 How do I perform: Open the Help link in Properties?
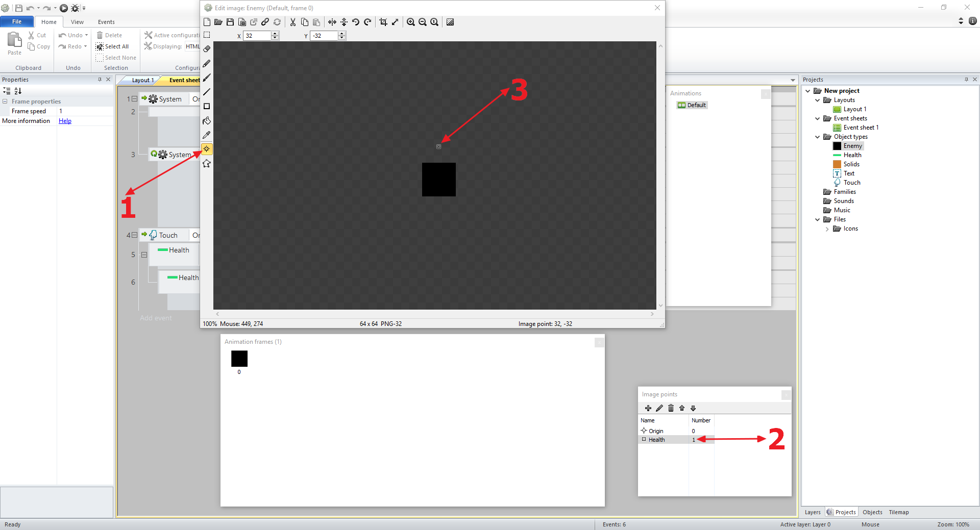pyautogui.click(x=65, y=121)
